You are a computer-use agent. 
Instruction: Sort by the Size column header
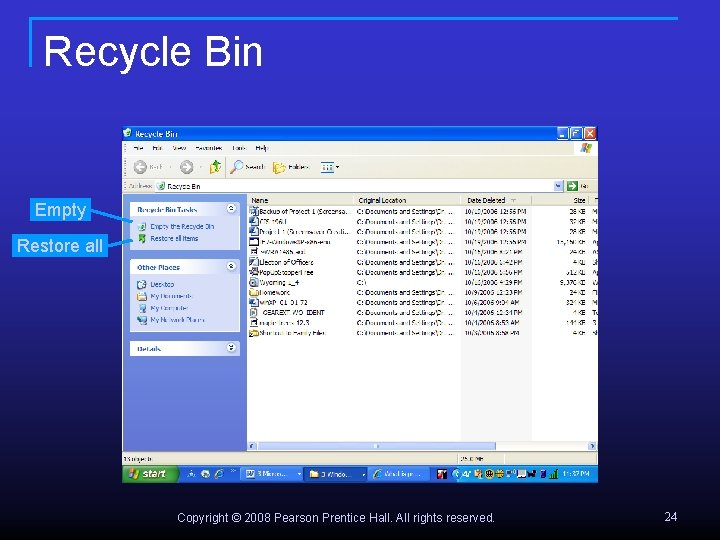[562, 200]
